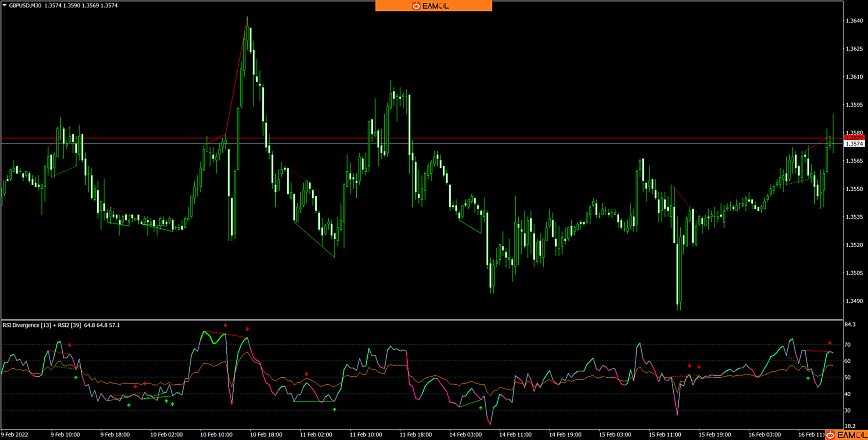Click the green up arrow below 11 Feb 02:00 RSI low
Viewport: 868px width, 440px height.
[335, 410]
